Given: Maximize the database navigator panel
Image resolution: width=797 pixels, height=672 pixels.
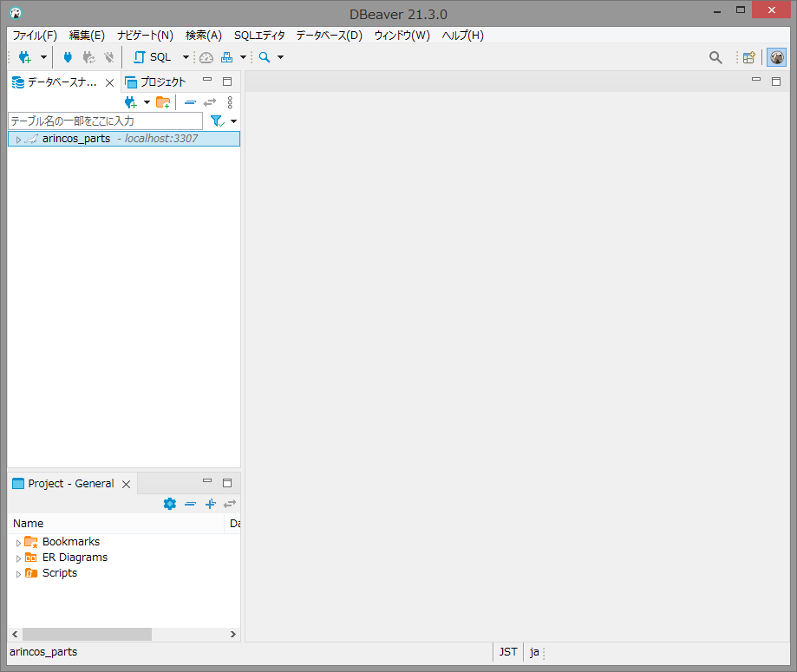Looking at the screenshot, I should point(227,82).
